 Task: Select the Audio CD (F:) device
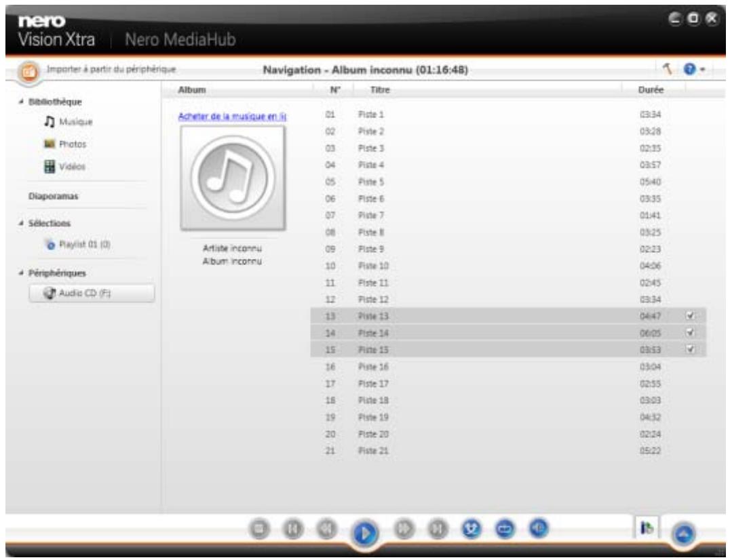[x=92, y=294]
